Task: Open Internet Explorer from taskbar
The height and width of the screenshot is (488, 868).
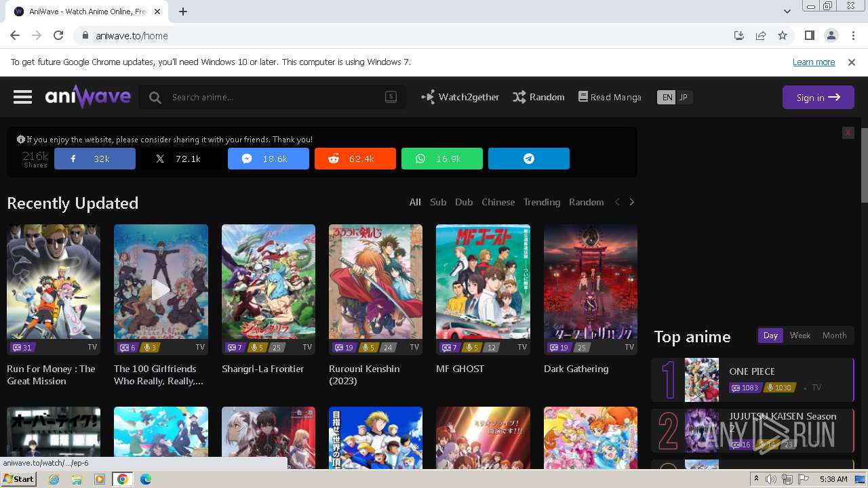Action: (x=54, y=479)
